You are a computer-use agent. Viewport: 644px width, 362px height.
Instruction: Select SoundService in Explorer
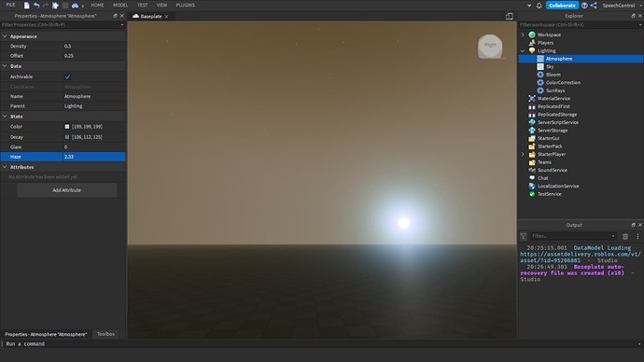pyautogui.click(x=552, y=170)
